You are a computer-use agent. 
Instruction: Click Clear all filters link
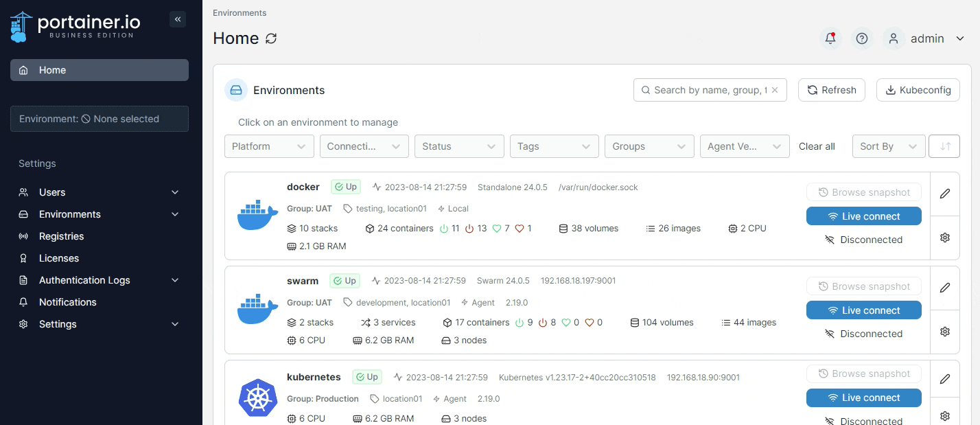coord(817,146)
